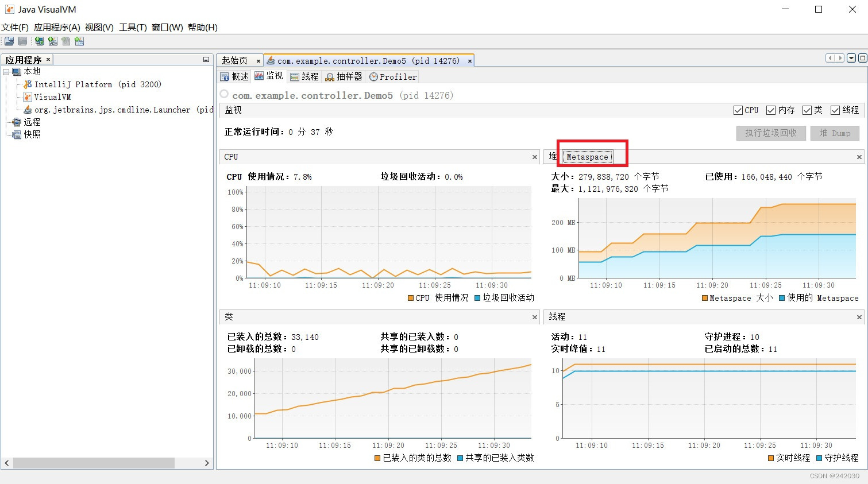868x484 pixels.
Task: Close the 起始页 tab
Action: click(x=258, y=61)
